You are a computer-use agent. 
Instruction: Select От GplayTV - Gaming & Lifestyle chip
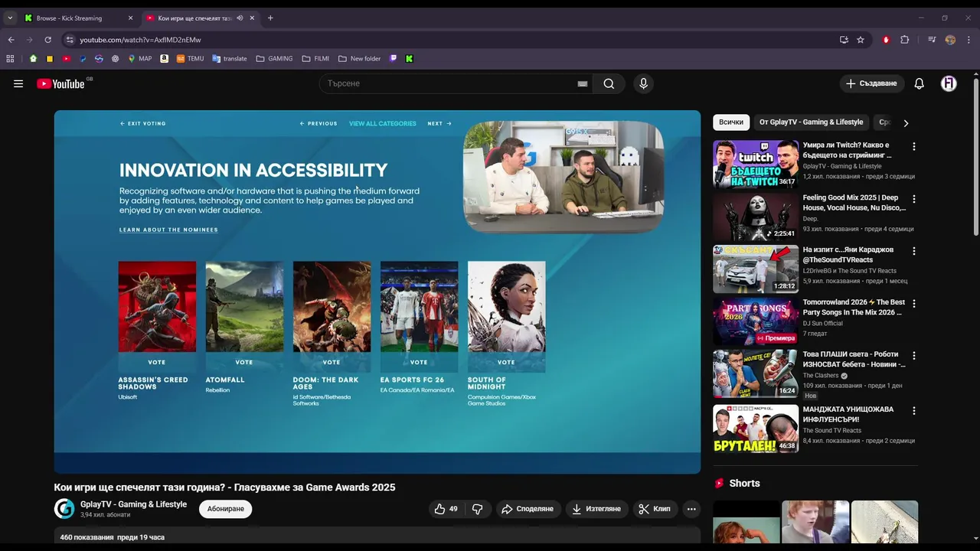click(x=811, y=122)
